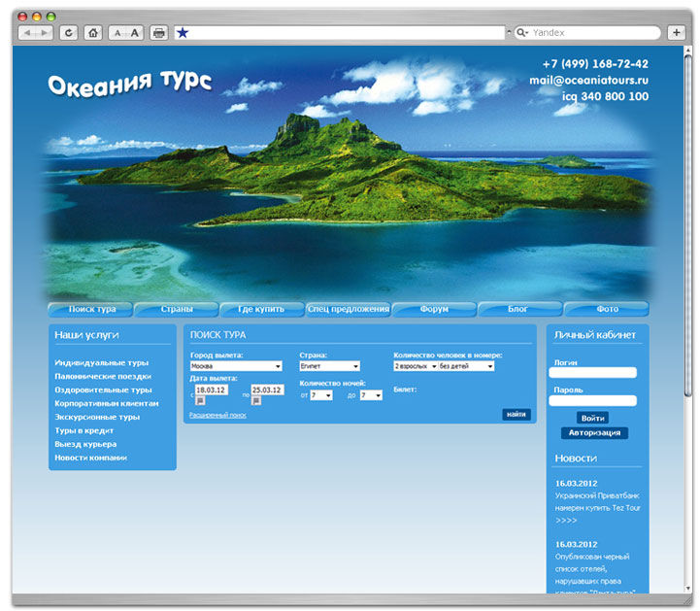Click the browser back arrow

pyautogui.click(x=28, y=33)
